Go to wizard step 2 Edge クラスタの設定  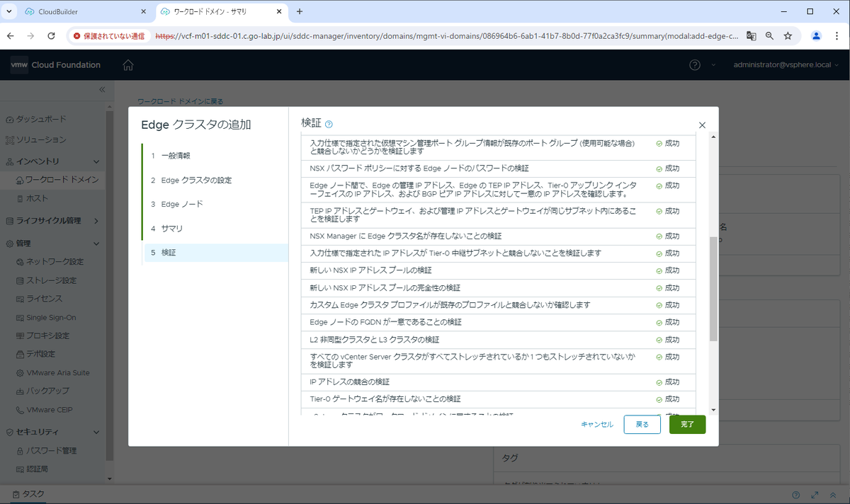(215, 180)
